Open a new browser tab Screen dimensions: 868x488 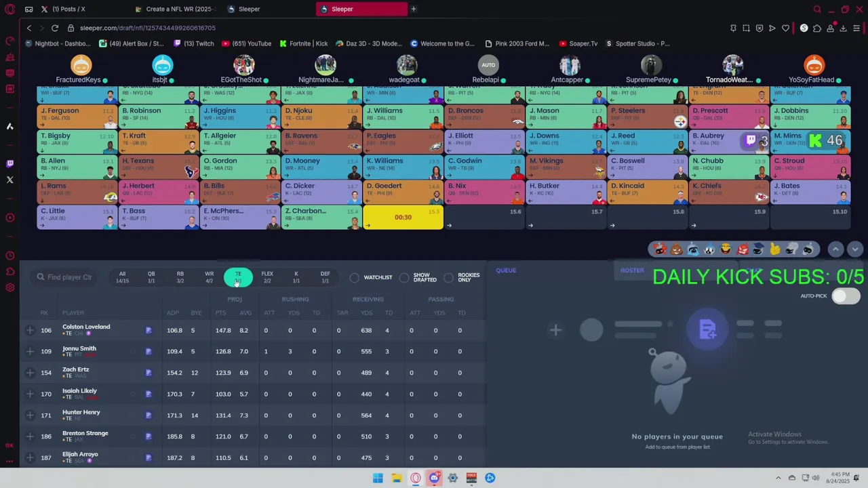tap(414, 9)
